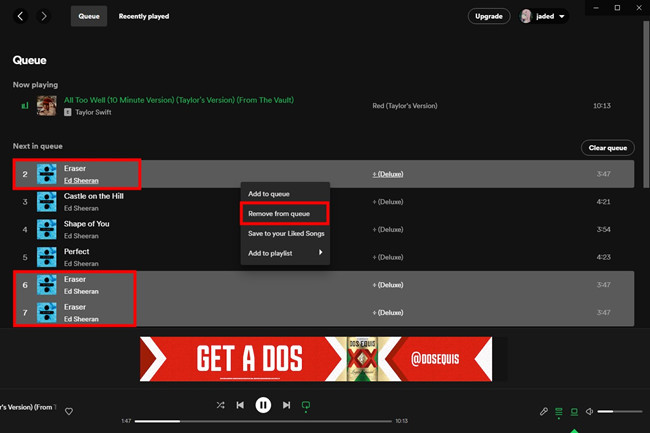Image resolution: width=650 pixels, height=433 pixels.
Task: Adjust the volume slider
Action: tap(619, 411)
